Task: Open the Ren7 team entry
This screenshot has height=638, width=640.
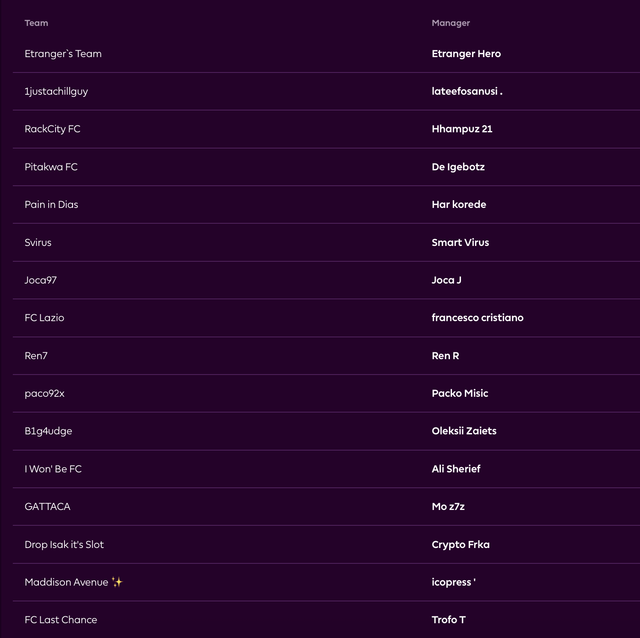Action: coord(36,356)
